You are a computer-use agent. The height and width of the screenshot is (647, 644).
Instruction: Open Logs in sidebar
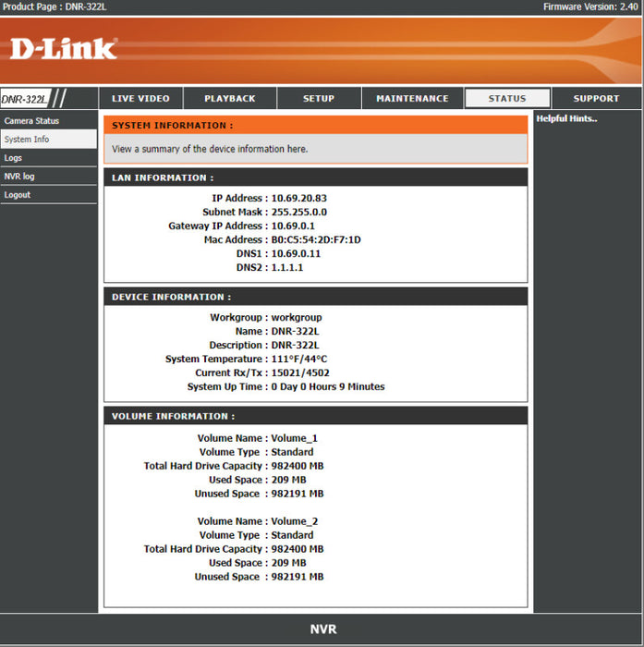pos(49,158)
